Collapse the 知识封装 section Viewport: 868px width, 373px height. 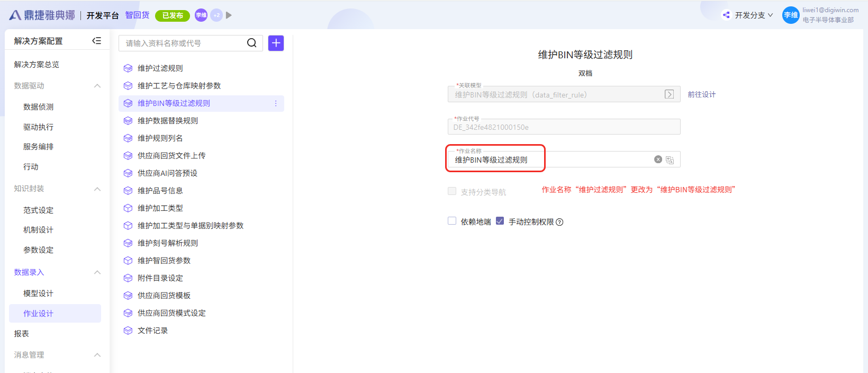point(97,189)
